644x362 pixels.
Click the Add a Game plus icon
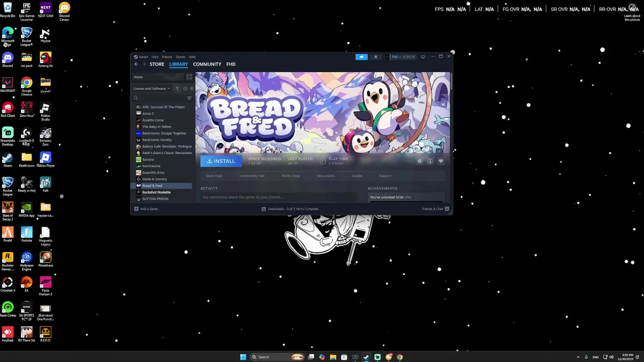(x=136, y=209)
